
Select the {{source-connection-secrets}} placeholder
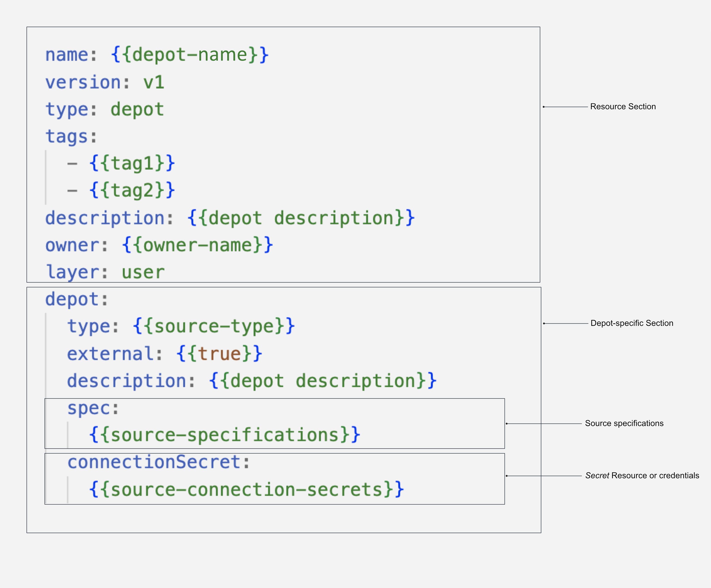[x=247, y=490]
